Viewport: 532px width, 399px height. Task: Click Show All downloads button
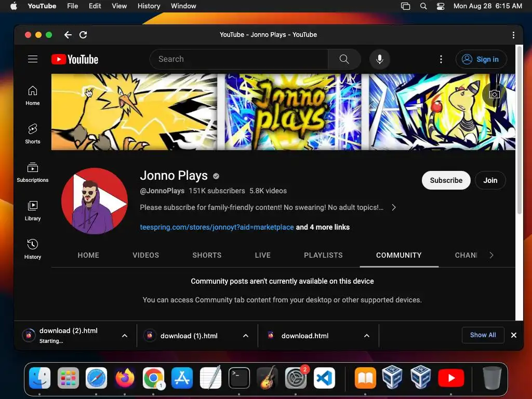(x=483, y=335)
